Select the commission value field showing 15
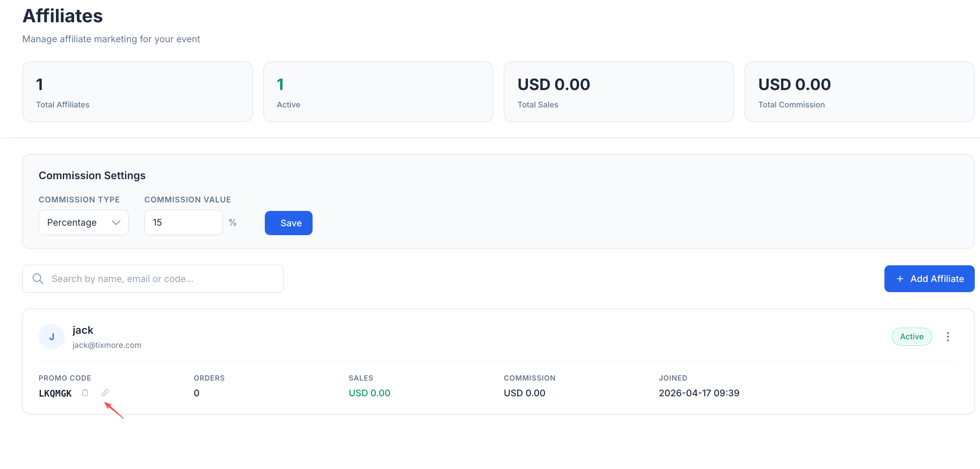 [x=183, y=222]
